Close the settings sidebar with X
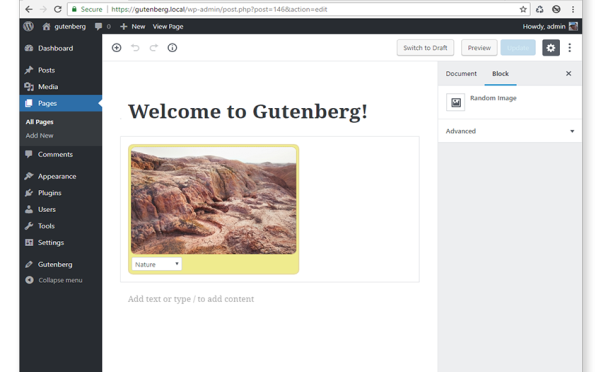601x372 pixels. pos(568,74)
